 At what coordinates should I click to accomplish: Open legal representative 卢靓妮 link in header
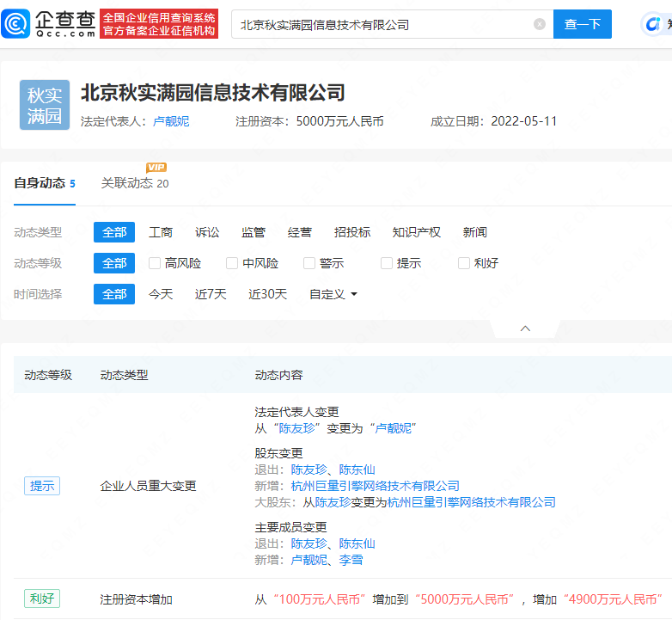click(x=171, y=121)
